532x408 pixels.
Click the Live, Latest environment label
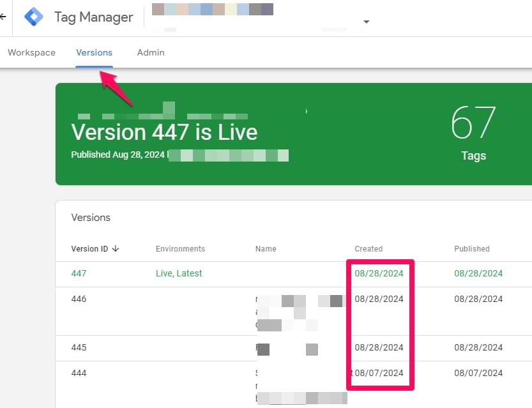[179, 273]
